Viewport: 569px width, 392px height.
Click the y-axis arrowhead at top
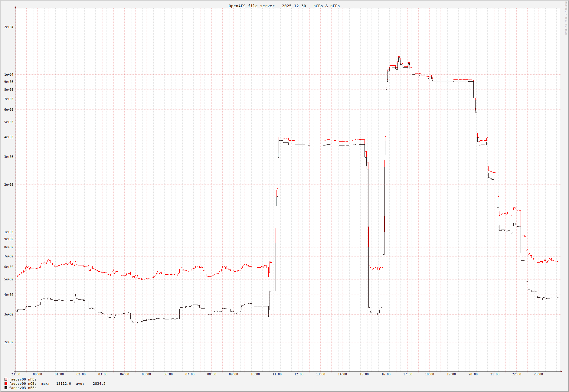point(15,7)
